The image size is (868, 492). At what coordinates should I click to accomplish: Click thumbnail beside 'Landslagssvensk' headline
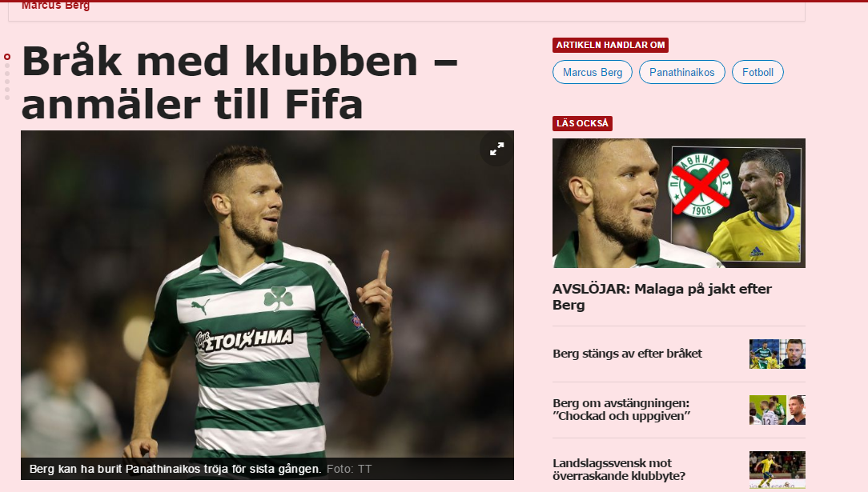[778, 470]
